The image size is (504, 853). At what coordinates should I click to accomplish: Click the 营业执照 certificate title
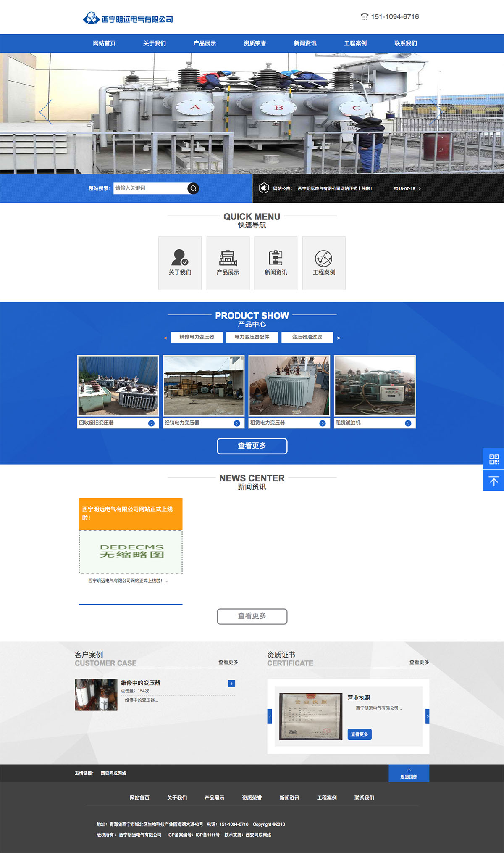359,697
